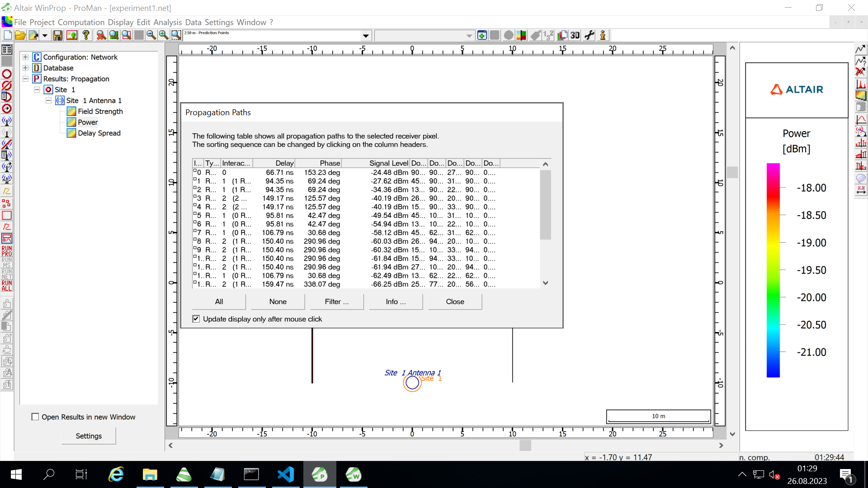Click the Filter ... button
The image size is (868, 488).
coord(336,301)
